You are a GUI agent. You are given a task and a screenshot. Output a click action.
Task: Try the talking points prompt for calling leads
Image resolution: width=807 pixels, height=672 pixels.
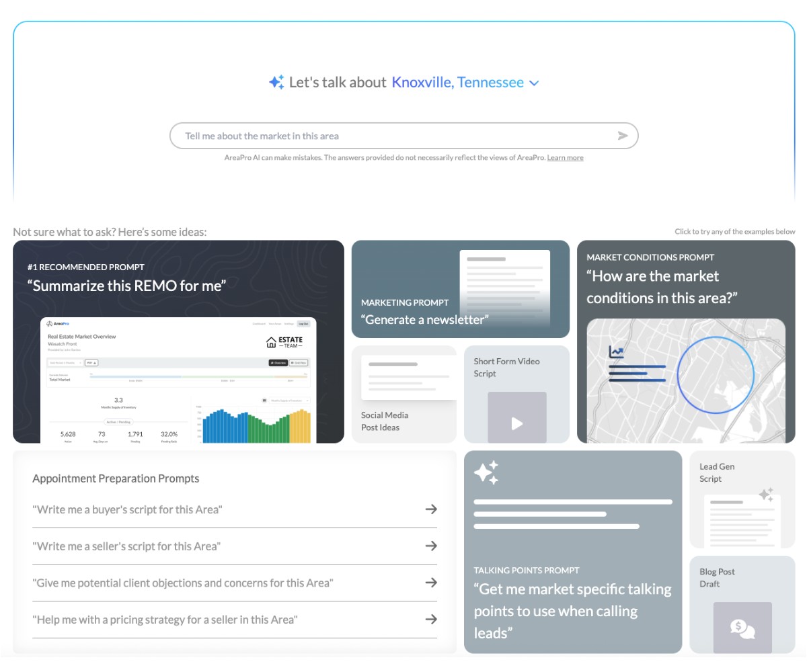pyautogui.click(x=573, y=552)
